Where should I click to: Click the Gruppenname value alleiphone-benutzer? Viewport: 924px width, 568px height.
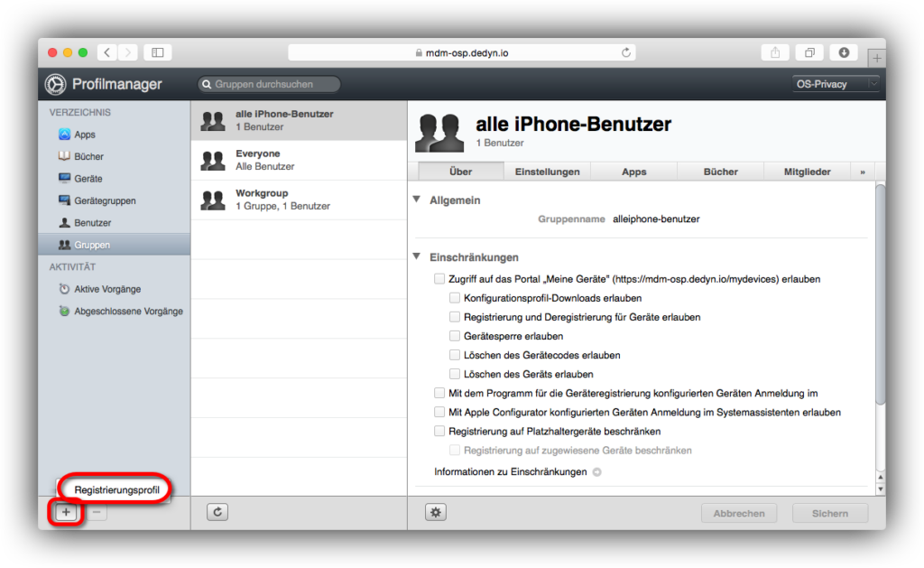click(x=656, y=219)
